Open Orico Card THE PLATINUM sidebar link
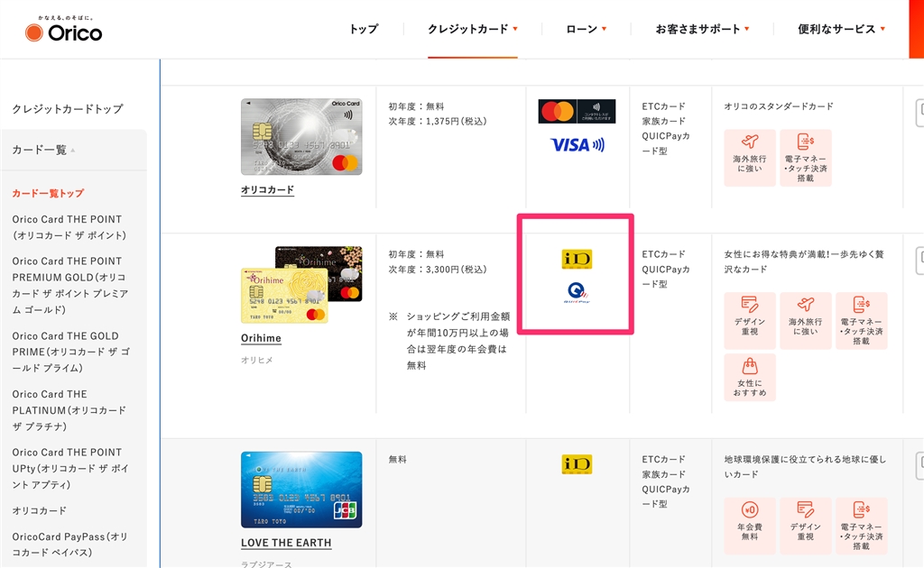The width and height of the screenshot is (924, 568). 69,409
